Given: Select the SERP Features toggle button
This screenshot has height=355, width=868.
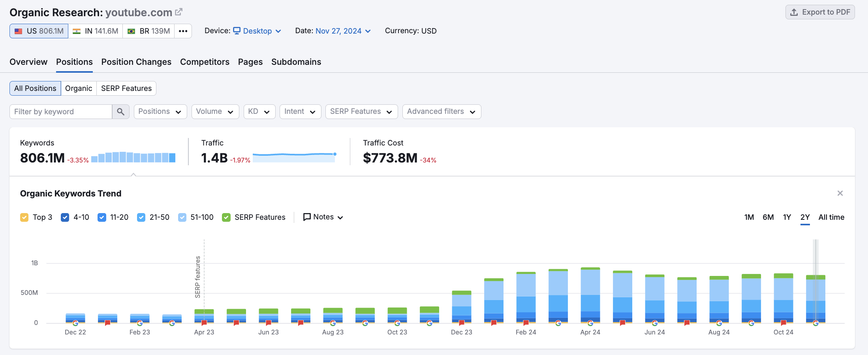Looking at the screenshot, I should click(x=126, y=88).
